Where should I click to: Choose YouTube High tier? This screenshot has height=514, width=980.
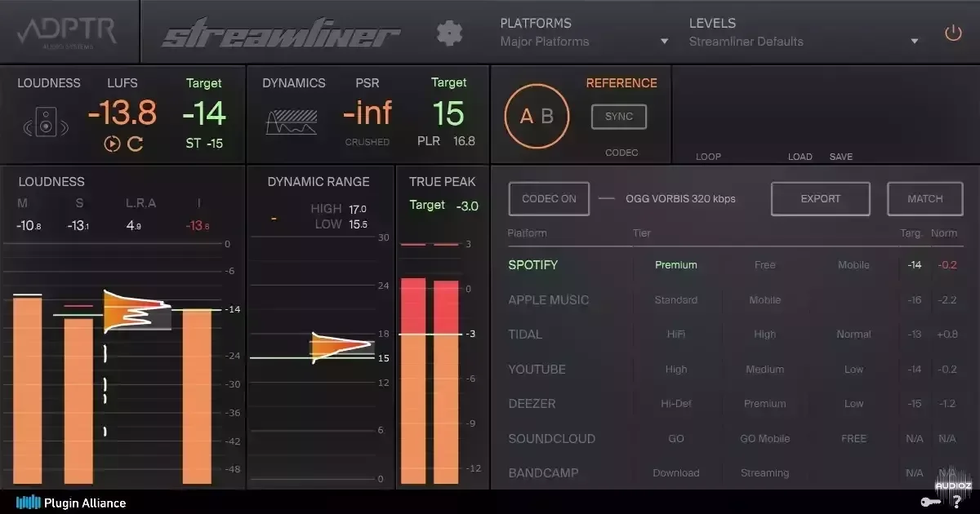(x=676, y=370)
